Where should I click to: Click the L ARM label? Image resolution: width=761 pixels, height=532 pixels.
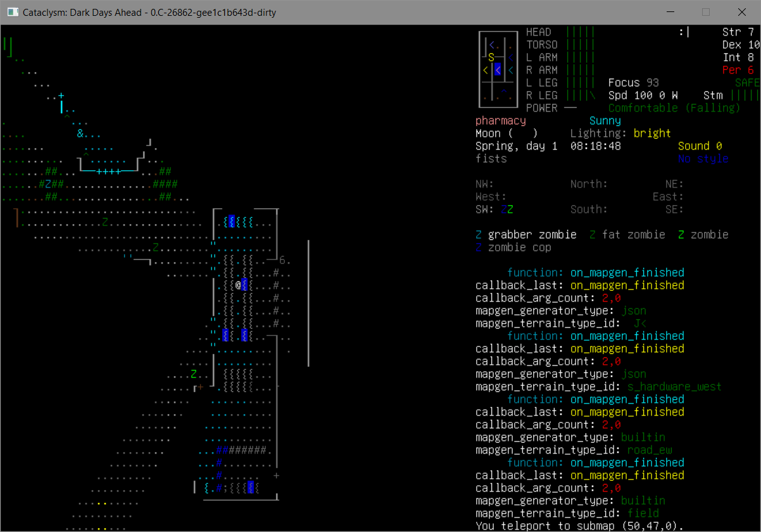[542, 57]
